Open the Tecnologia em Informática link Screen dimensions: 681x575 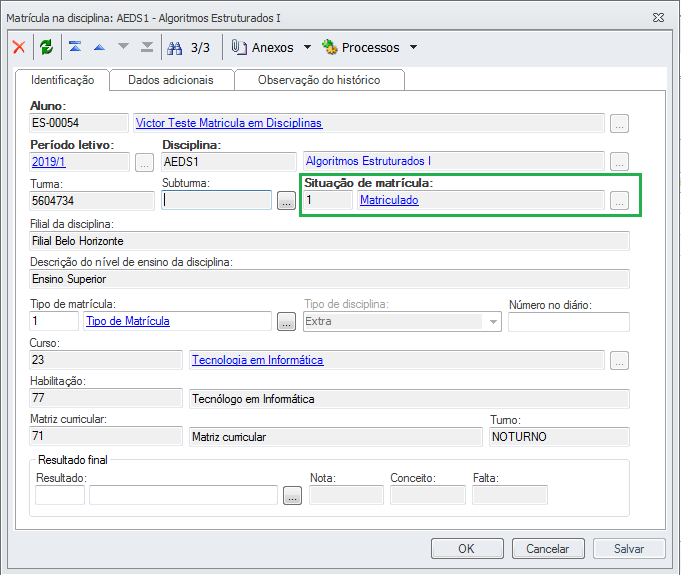[x=258, y=360]
